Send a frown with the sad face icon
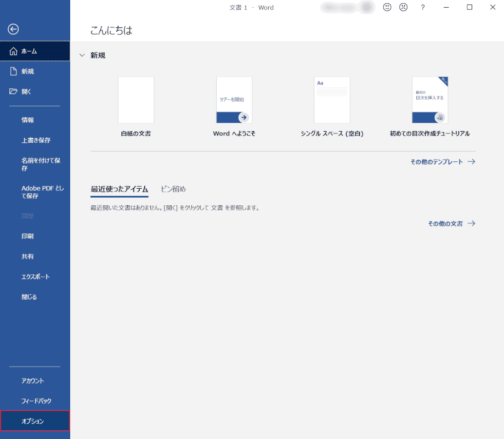 pyautogui.click(x=403, y=7)
